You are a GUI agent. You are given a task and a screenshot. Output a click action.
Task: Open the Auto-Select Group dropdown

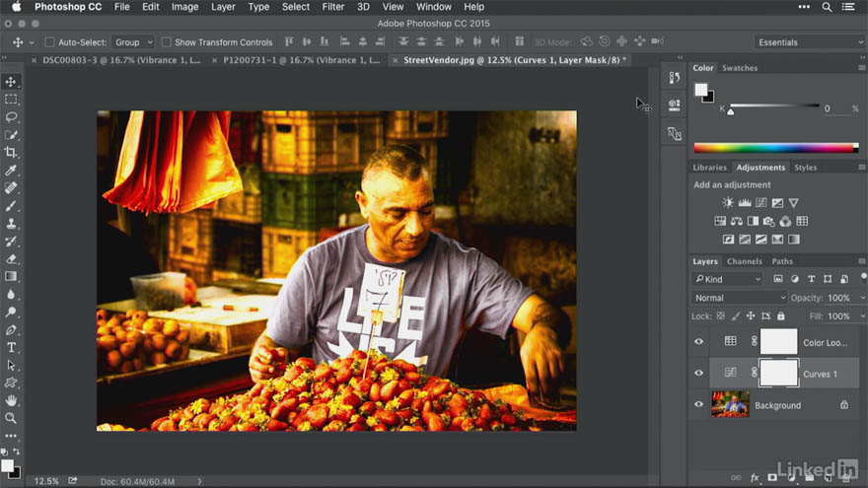(133, 42)
